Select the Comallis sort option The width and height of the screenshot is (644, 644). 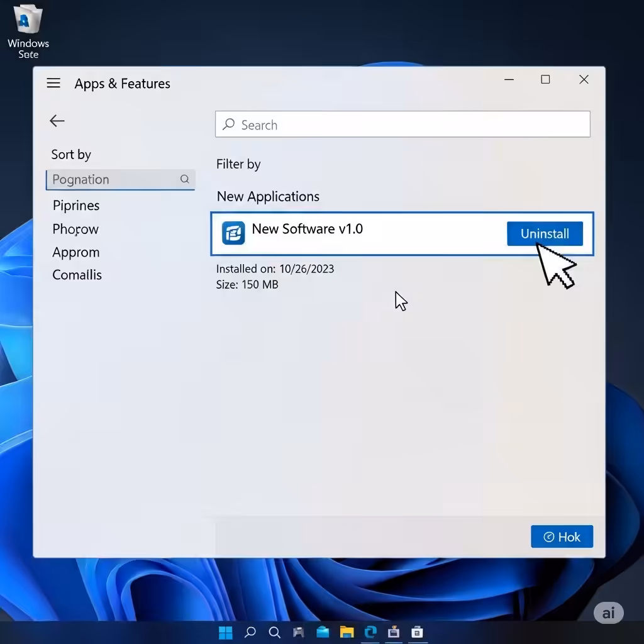[x=77, y=275]
